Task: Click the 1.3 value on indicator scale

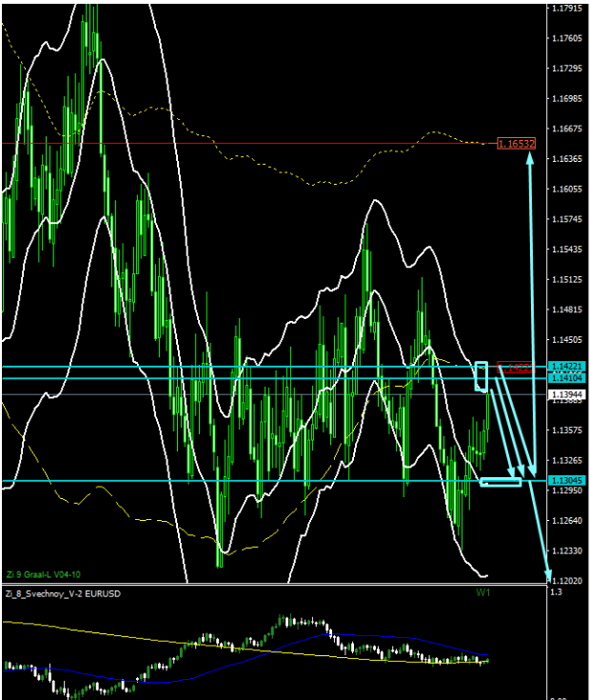Action: click(557, 592)
